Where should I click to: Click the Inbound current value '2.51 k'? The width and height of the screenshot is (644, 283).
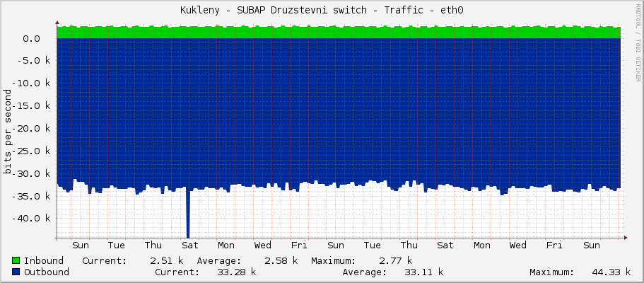(166, 261)
